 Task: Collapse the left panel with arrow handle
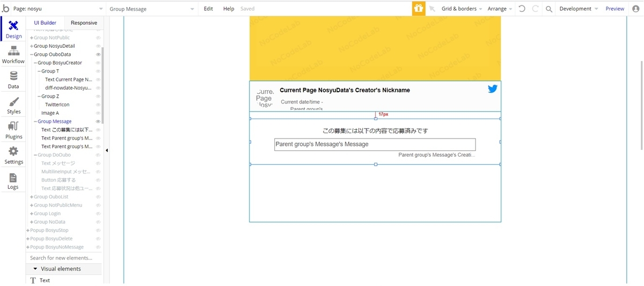point(106,150)
